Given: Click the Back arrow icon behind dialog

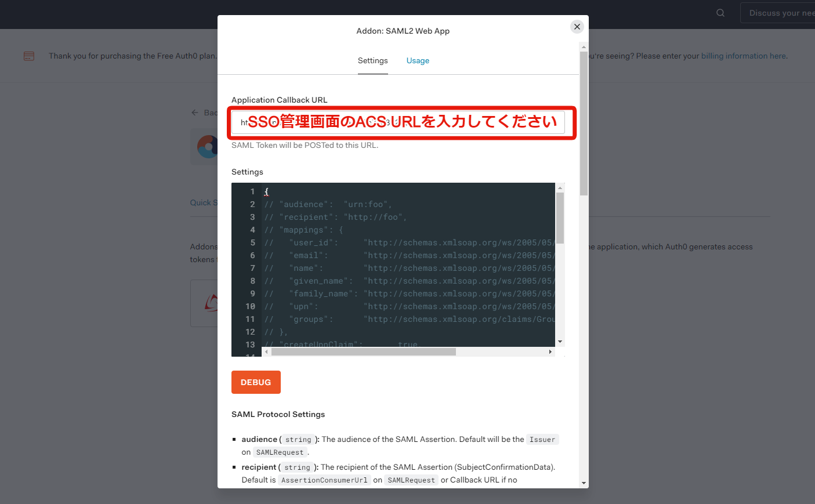Looking at the screenshot, I should [x=195, y=113].
